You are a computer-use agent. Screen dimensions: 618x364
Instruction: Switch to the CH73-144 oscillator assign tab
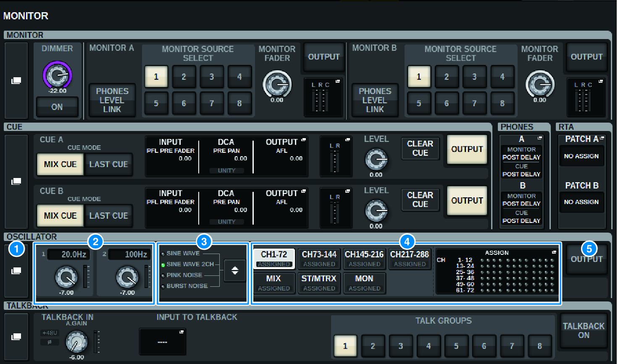[319, 259]
